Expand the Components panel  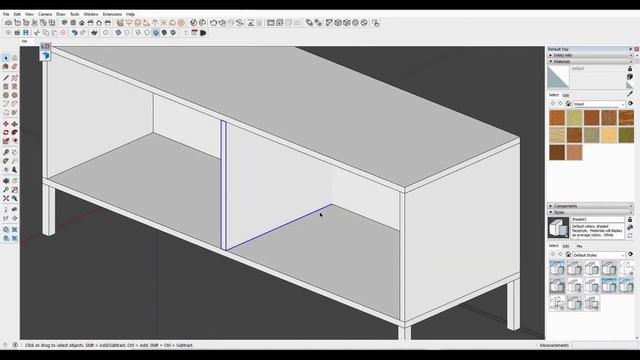click(x=590, y=206)
